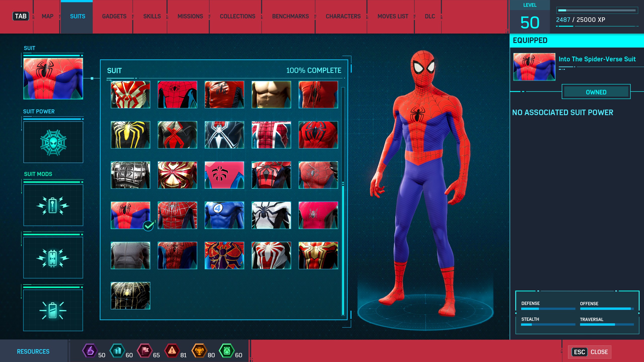Click the green backpack token icon

pyautogui.click(x=227, y=350)
